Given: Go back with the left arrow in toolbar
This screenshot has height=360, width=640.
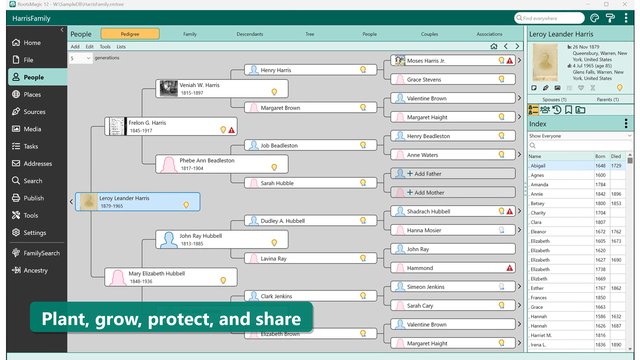Looking at the screenshot, I should point(506,47).
